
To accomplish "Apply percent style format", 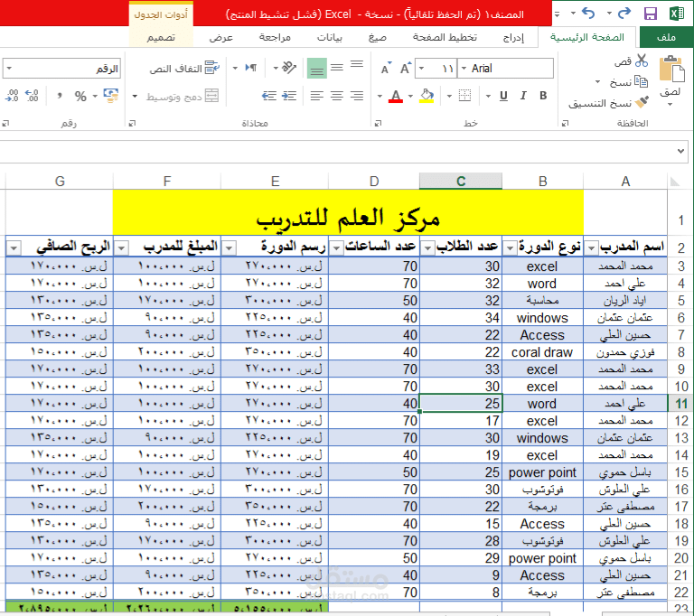I will 80,96.
